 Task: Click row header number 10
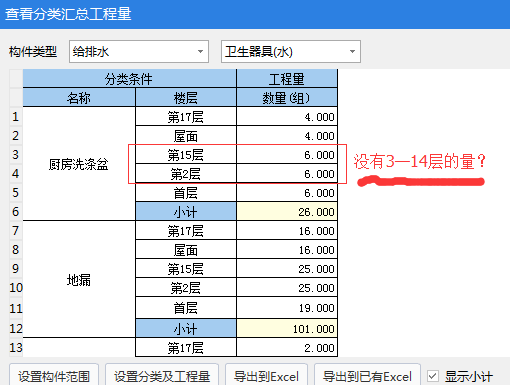[16, 288]
